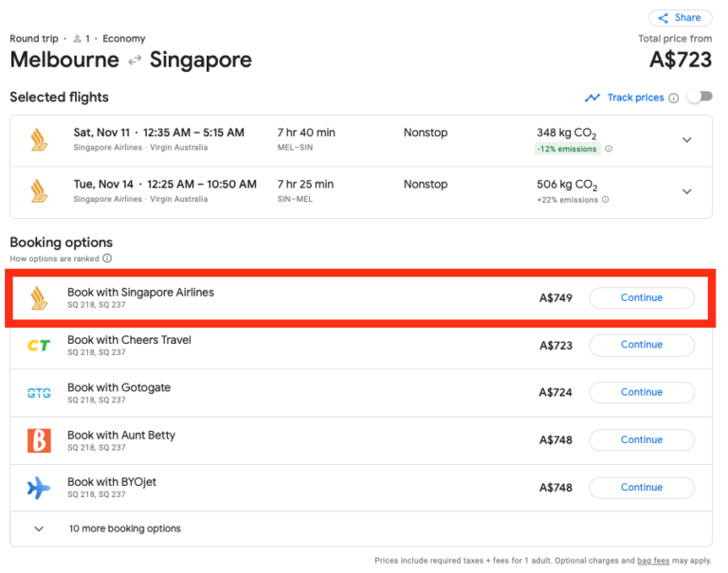Click Singapore Airlines logo in booking options

(39, 298)
